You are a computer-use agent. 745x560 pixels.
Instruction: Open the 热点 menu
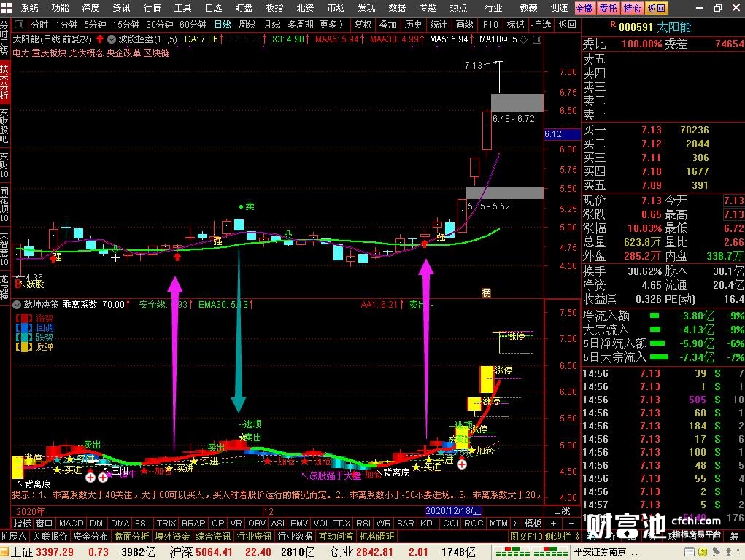(458, 7)
